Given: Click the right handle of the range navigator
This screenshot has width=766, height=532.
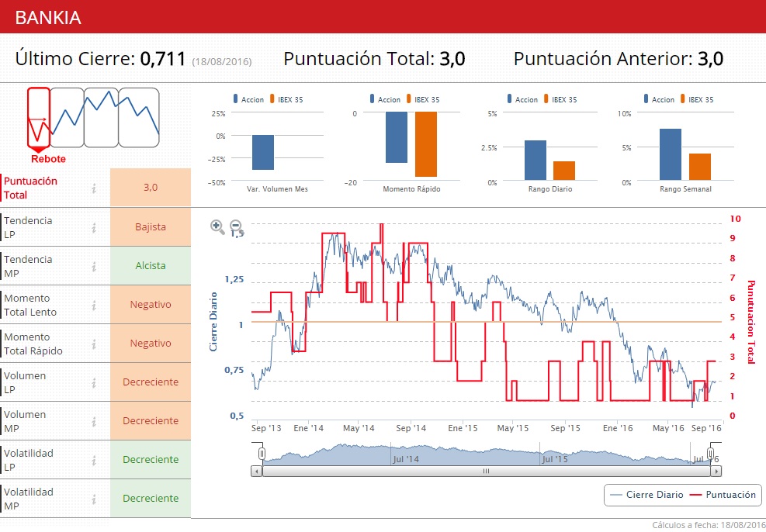Looking at the screenshot, I should [x=711, y=454].
